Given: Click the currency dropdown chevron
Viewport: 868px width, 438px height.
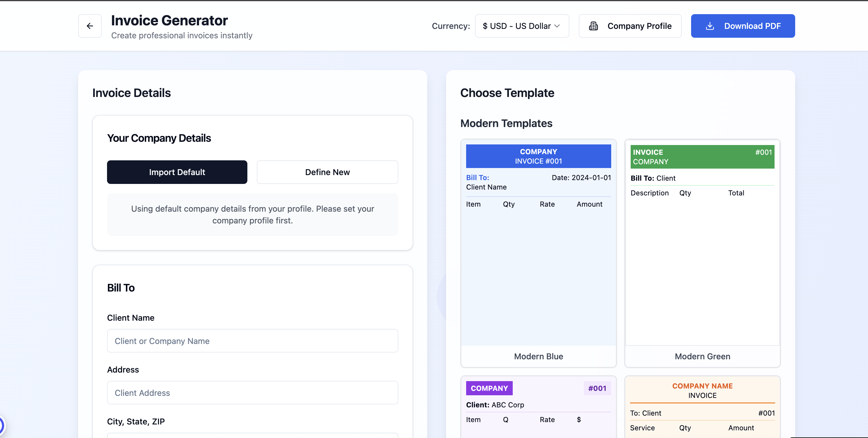Looking at the screenshot, I should click(557, 26).
